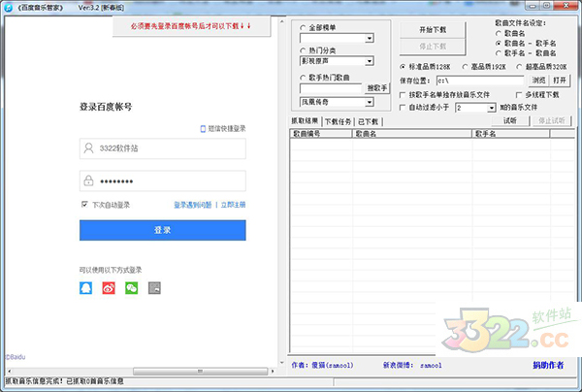Click the password input field
582x392 pixels.
pos(163,180)
